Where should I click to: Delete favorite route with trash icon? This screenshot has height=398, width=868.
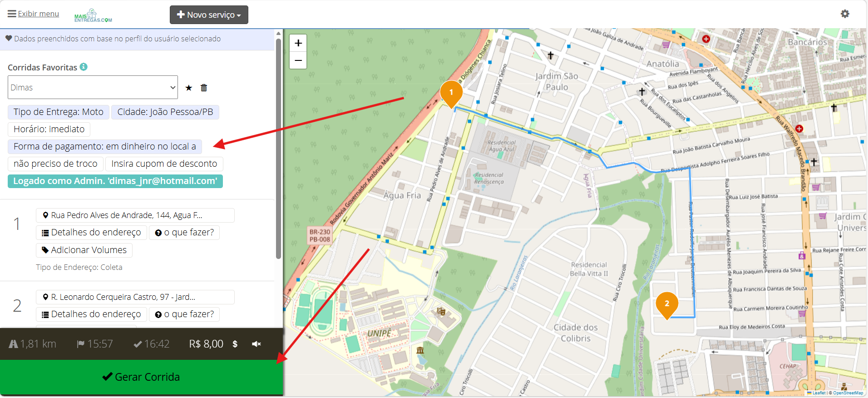click(x=204, y=88)
